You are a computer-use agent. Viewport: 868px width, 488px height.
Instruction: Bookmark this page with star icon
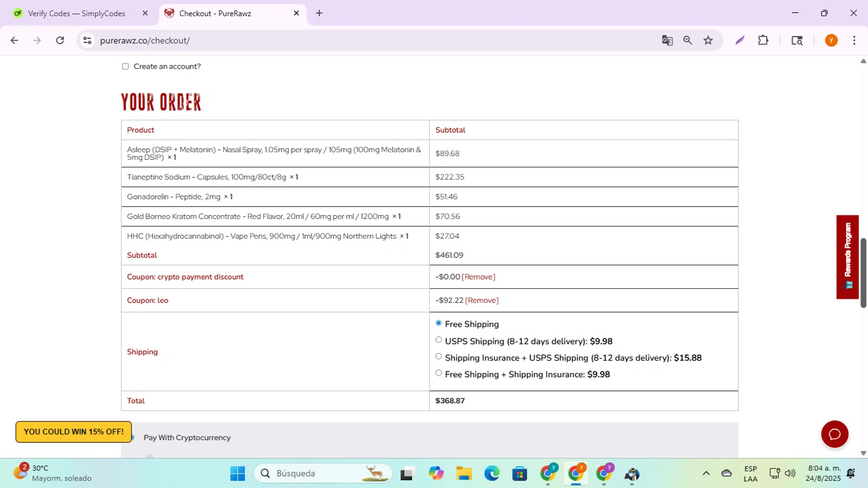coord(708,41)
